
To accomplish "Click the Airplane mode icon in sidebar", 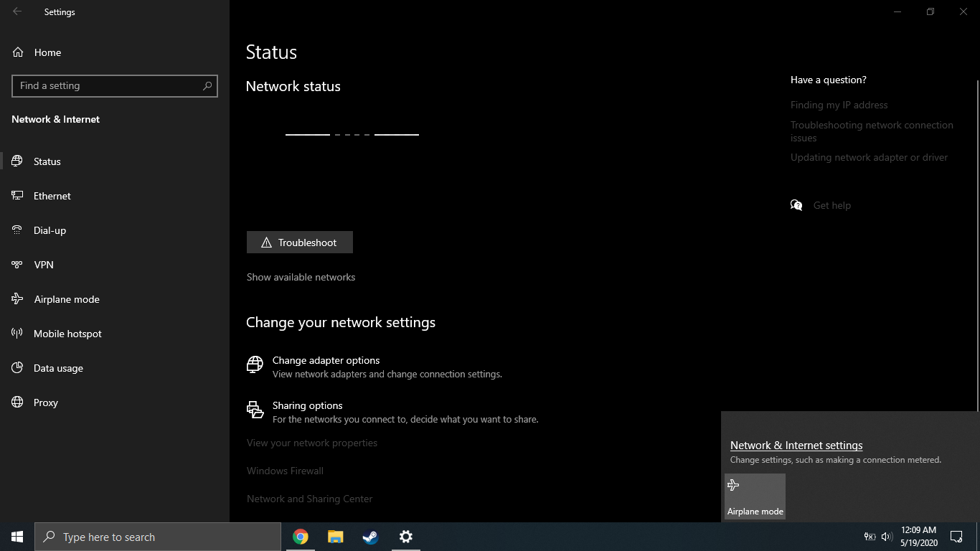I will pos(18,299).
